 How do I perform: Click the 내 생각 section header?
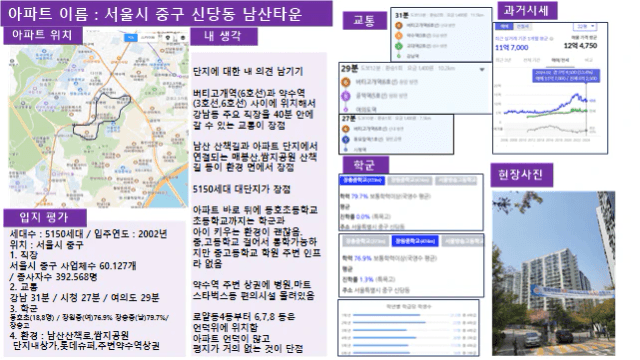click(224, 36)
